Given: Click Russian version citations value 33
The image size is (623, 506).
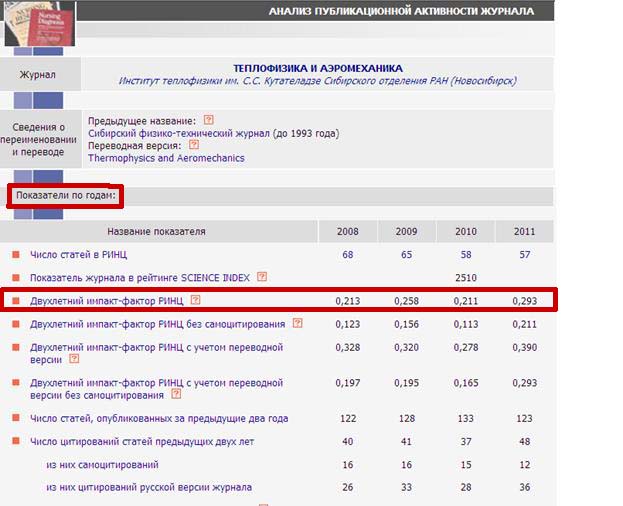Looking at the screenshot, I should pyautogui.click(x=406, y=487).
